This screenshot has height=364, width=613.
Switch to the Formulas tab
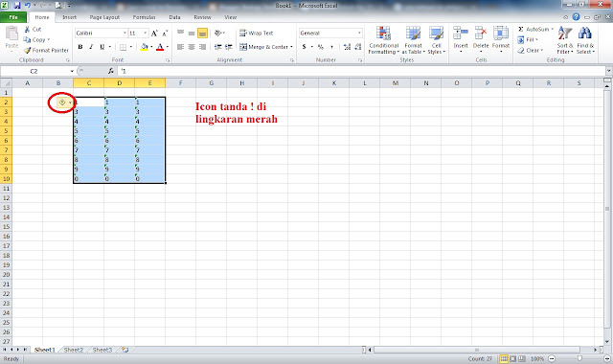pyautogui.click(x=144, y=17)
